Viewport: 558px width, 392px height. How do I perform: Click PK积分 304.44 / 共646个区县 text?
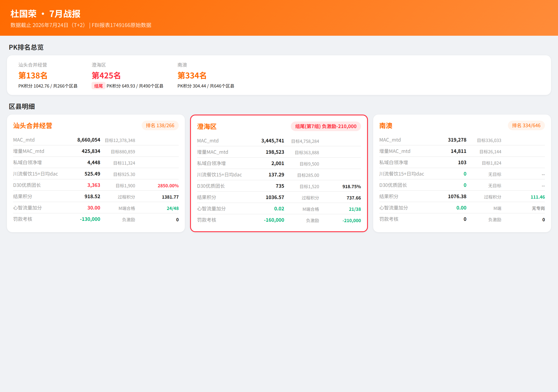click(x=206, y=86)
